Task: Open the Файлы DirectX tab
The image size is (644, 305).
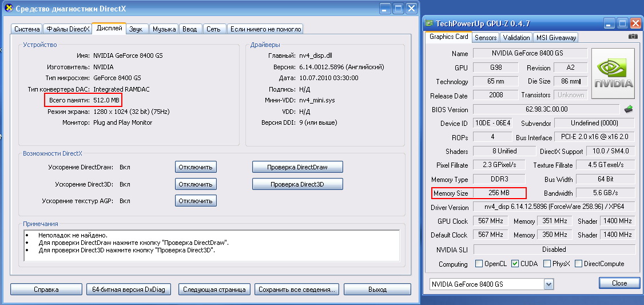Action: (x=67, y=29)
